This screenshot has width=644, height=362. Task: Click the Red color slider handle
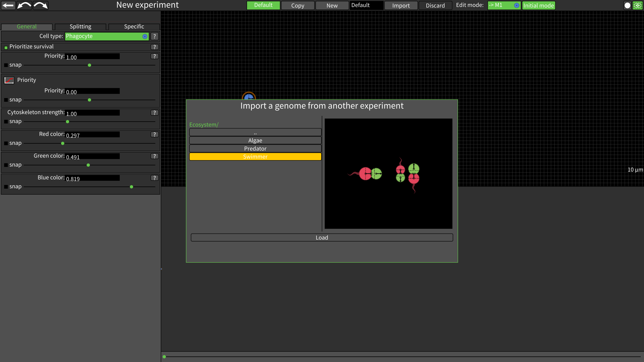(63, 144)
